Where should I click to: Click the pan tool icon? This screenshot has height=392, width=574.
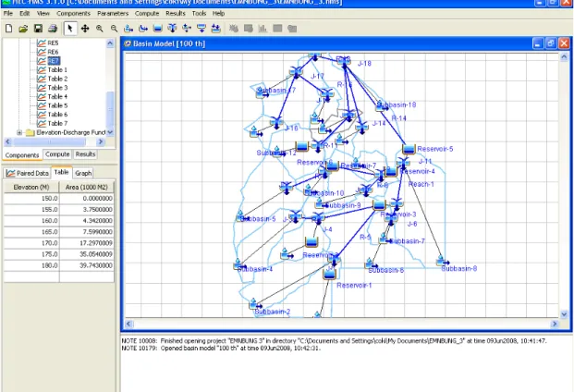(85, 29)
